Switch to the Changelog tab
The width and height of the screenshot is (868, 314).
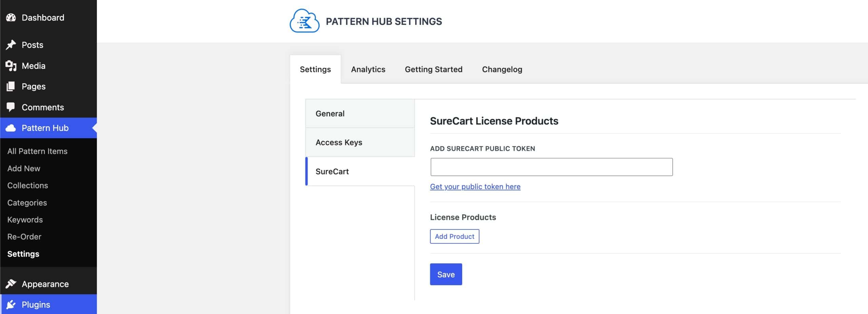point(502,69)
